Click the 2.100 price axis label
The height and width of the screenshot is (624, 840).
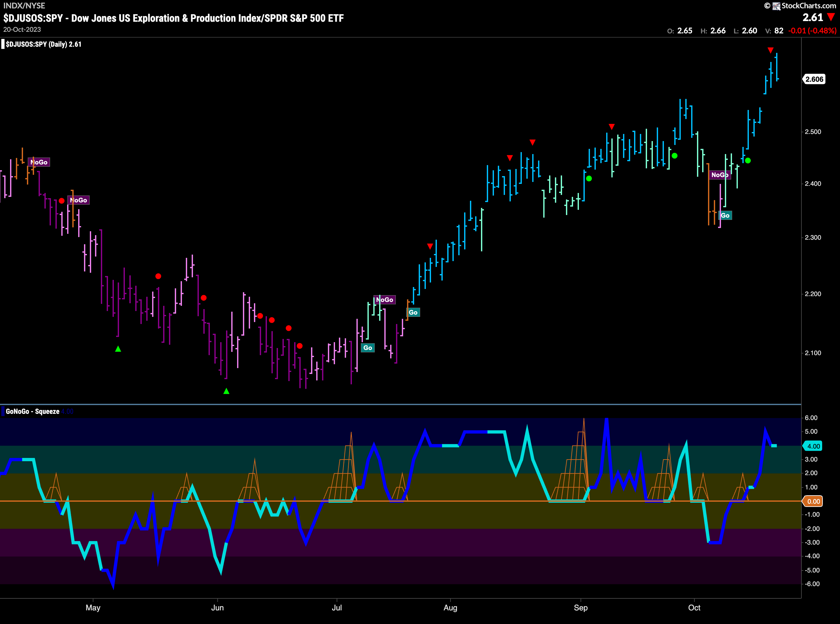[813, 353]
